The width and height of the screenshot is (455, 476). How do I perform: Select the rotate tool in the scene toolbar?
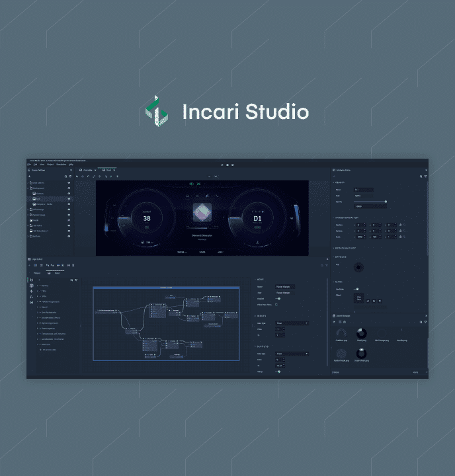[89, 177]
